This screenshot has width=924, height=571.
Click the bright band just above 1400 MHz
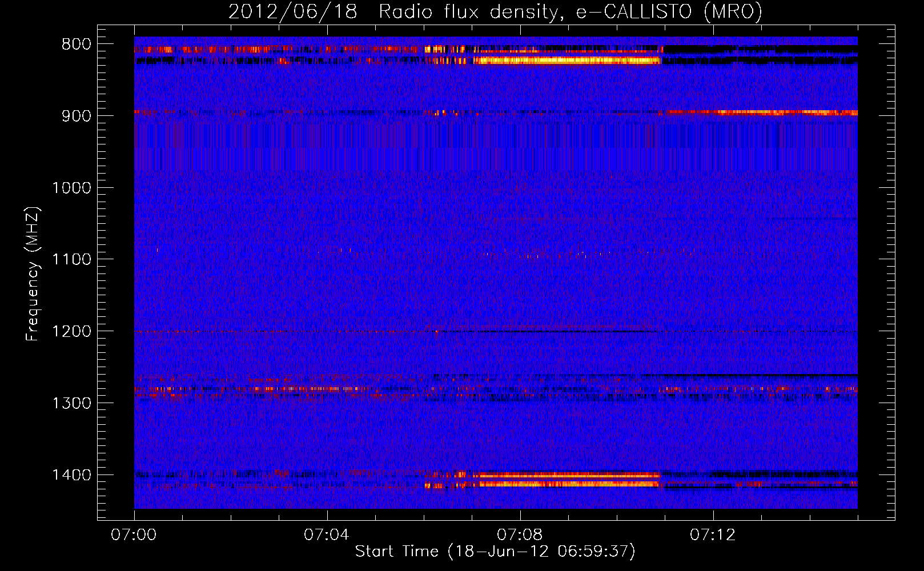[568, 484]
